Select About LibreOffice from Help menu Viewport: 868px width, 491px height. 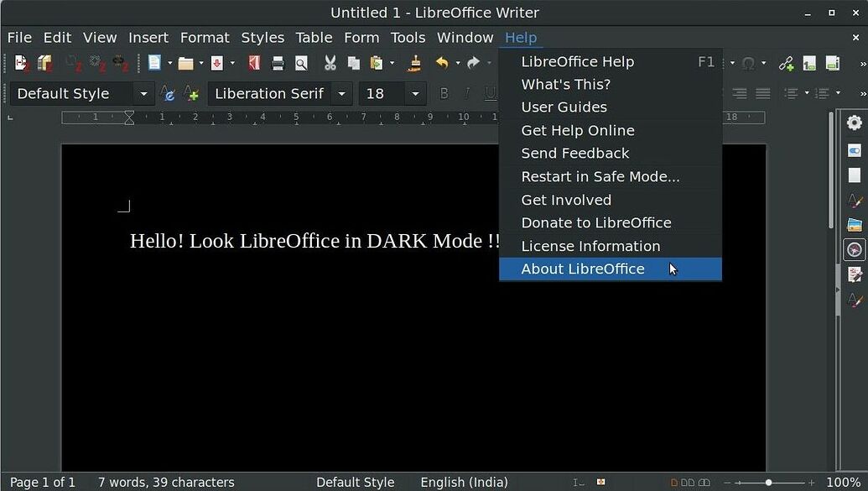point(583,269)
